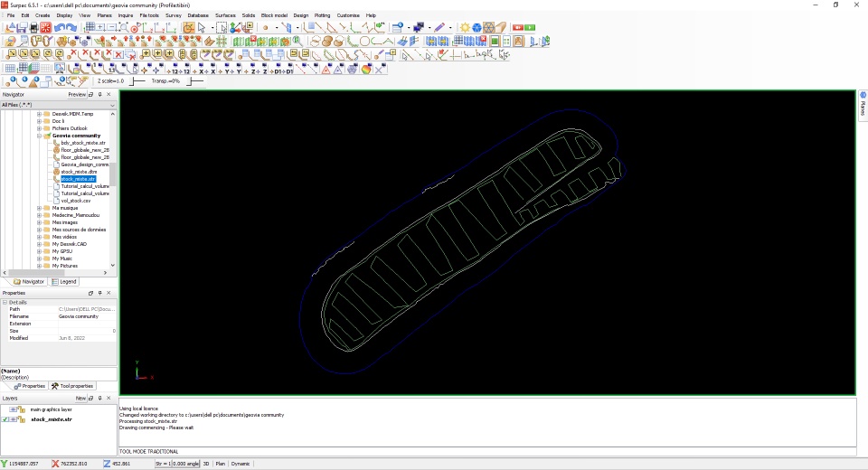Toggle checkbox of stock_mixte.str layer

[x=5, y=419]
